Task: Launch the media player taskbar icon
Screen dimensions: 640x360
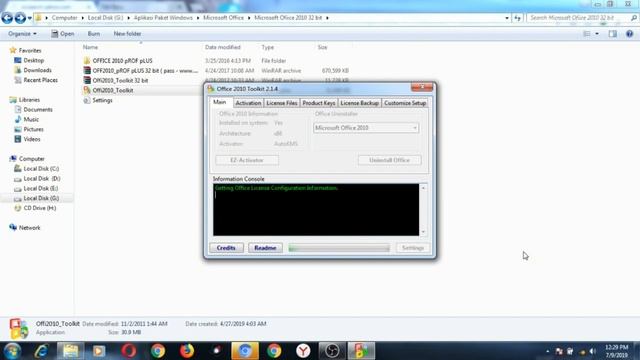Action: coord(99,351)
